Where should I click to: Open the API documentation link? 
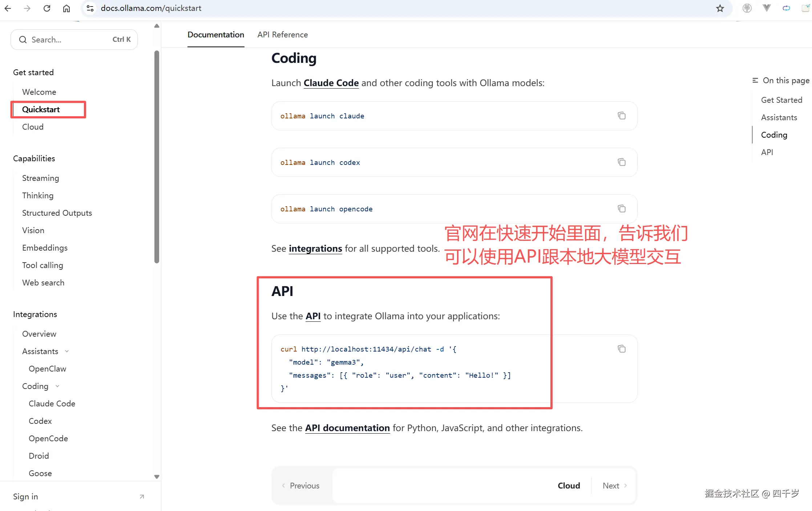[347, 428]
